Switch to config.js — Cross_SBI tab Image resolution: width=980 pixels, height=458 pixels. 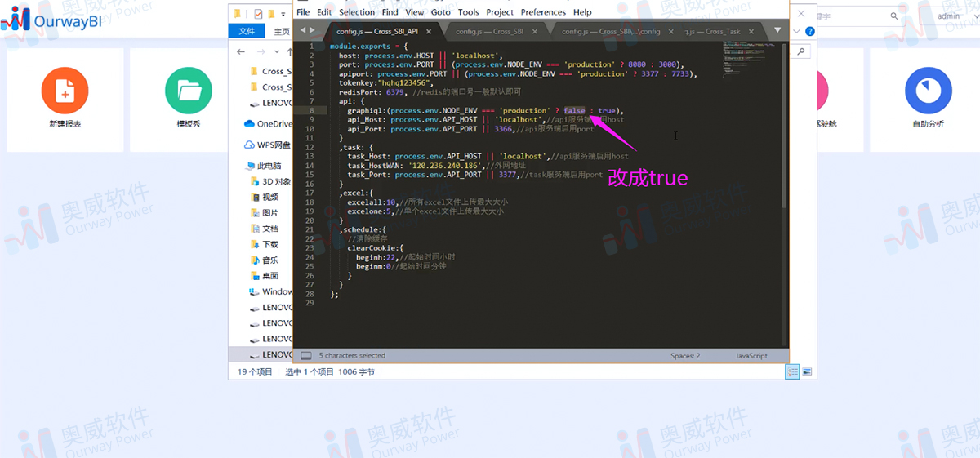coord(489,31)
